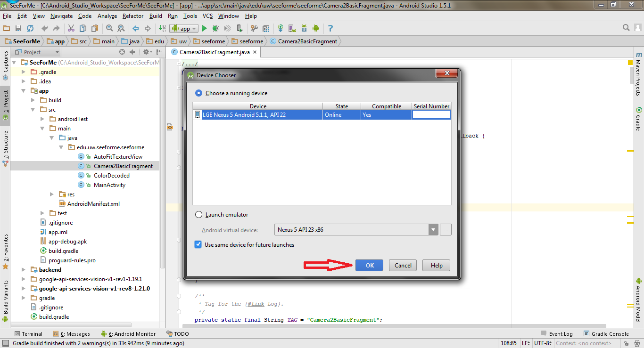Open the AVD Manager icon
Image resolution: width=644 pixels, height=348 pixels.
tap(292, 28)
